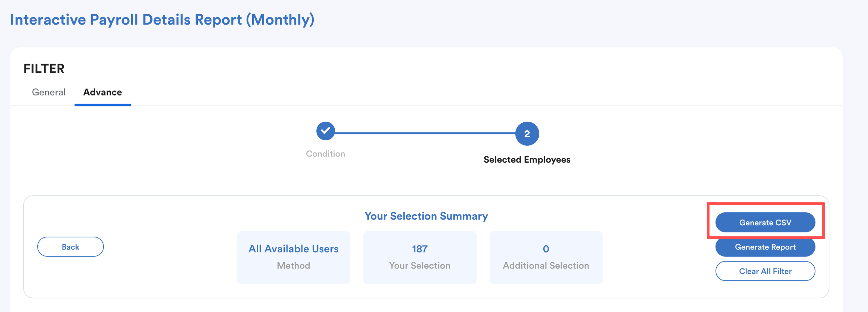This screenshot has height=312, width=868.
Task: Click the Method label under All Available Users
Action: [x=293, y=266]
